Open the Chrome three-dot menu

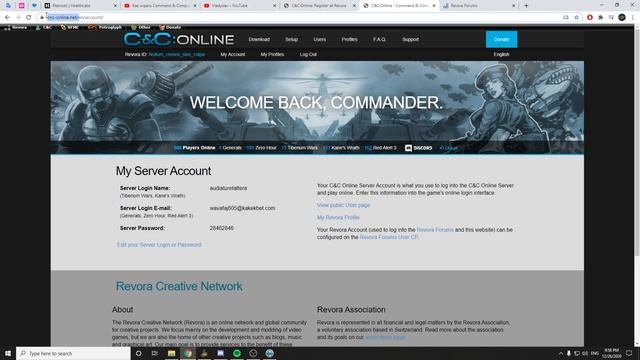(633, 18)
